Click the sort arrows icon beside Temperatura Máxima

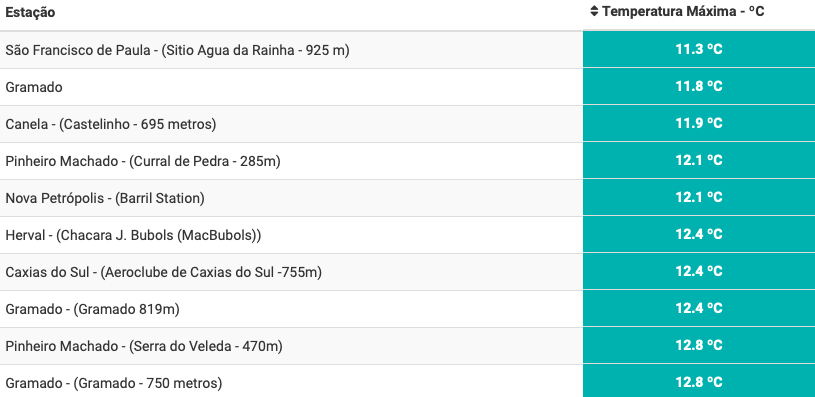pyautogui.click(x=595, y=11)
